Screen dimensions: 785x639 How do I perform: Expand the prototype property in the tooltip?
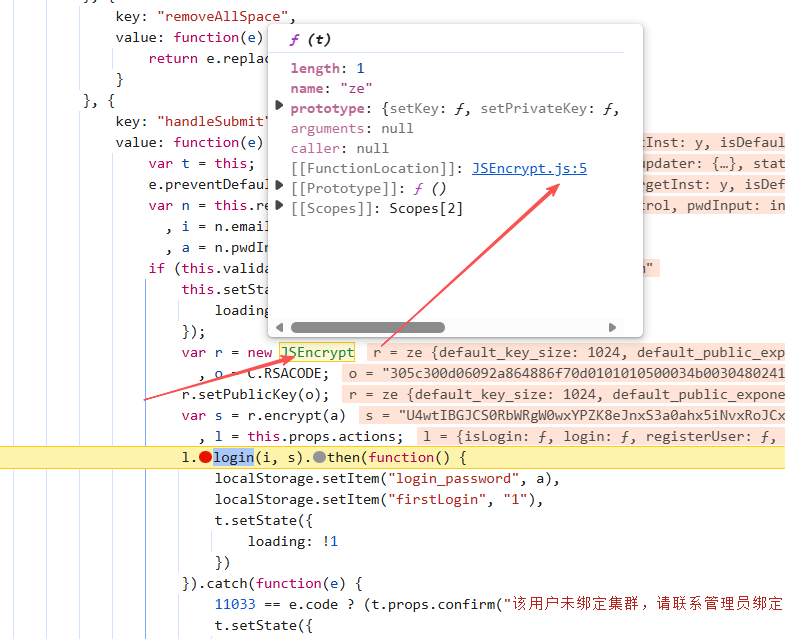coord(279,106)
